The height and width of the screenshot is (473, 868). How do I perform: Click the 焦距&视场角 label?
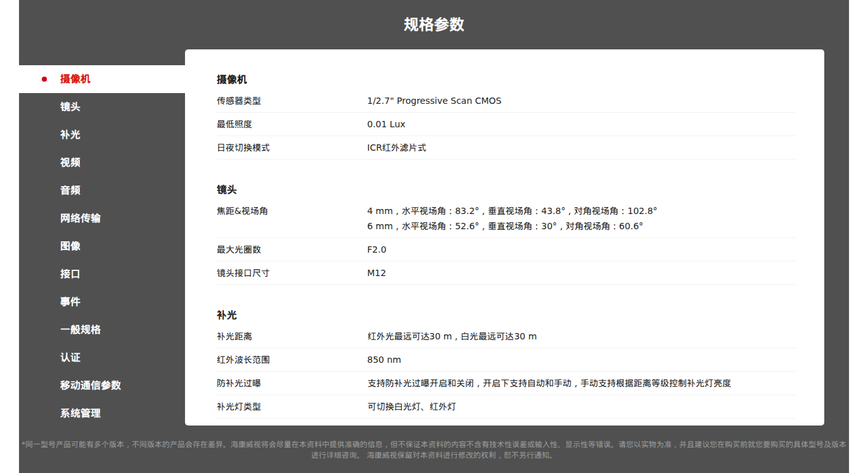tap(242, 211)
